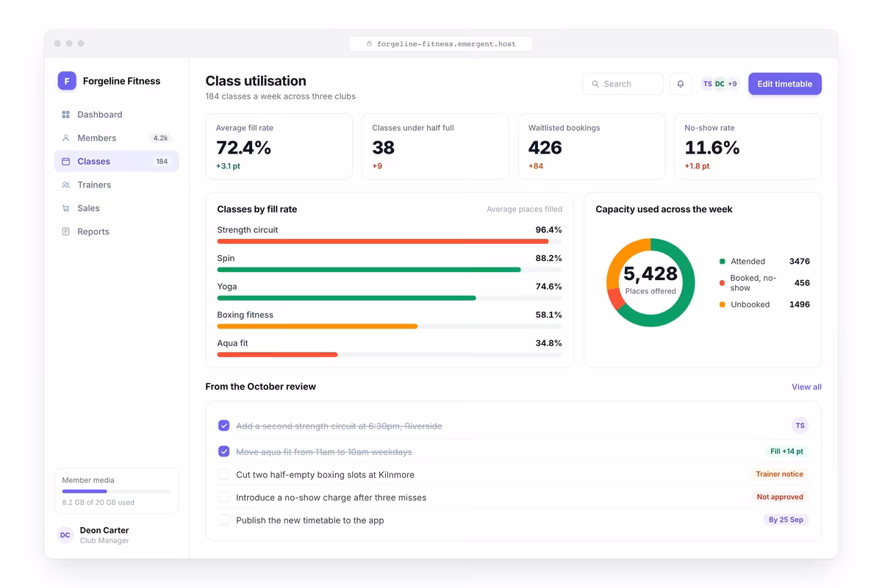Click the '184' Classes count badge
The height and width of the screenshot is (588, 882).
pos(162,162)
